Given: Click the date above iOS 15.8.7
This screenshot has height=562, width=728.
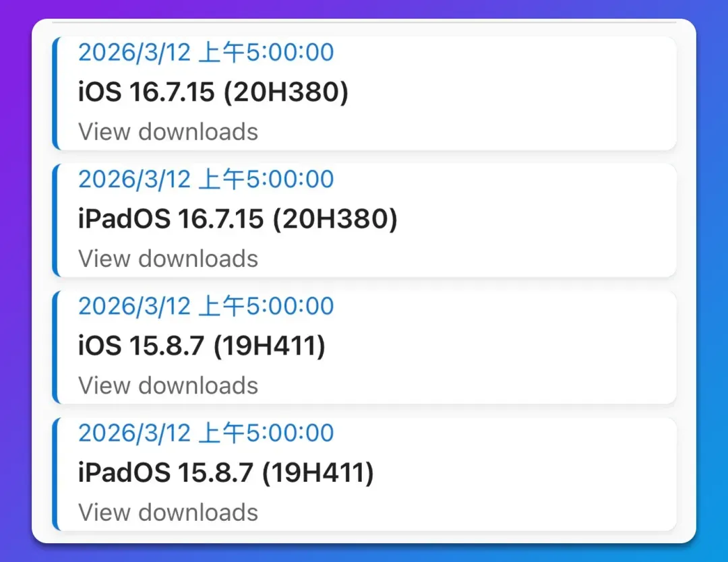Looking at the screenshot, I should pyautogui.click(x=206, y=306).
